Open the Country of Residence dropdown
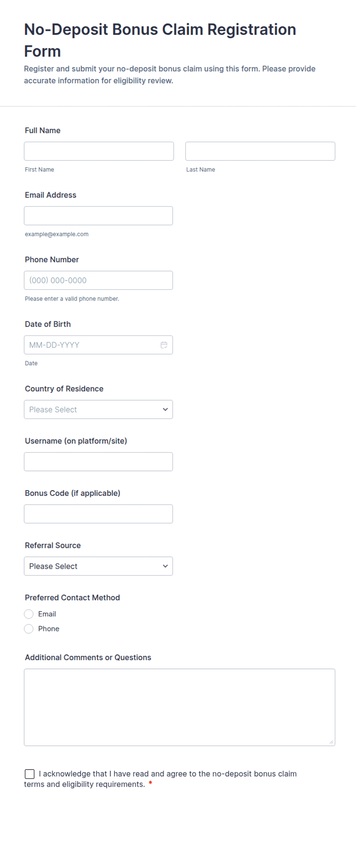Screen dimensions: 356x868 click(98, 409)
